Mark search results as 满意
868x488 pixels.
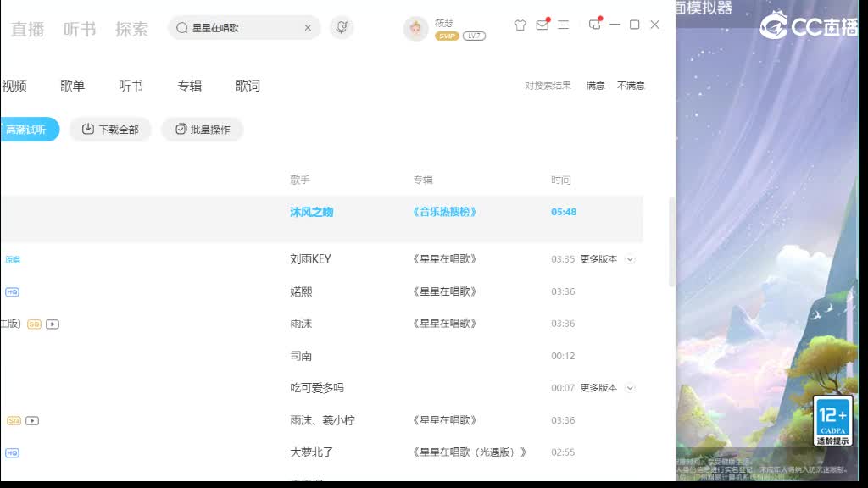tap(595, 85)
